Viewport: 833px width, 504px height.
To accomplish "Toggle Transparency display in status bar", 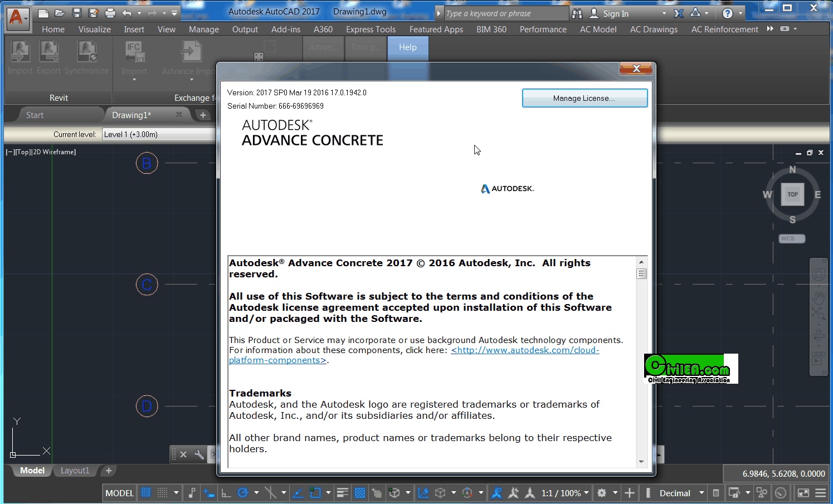I will 360,493.
